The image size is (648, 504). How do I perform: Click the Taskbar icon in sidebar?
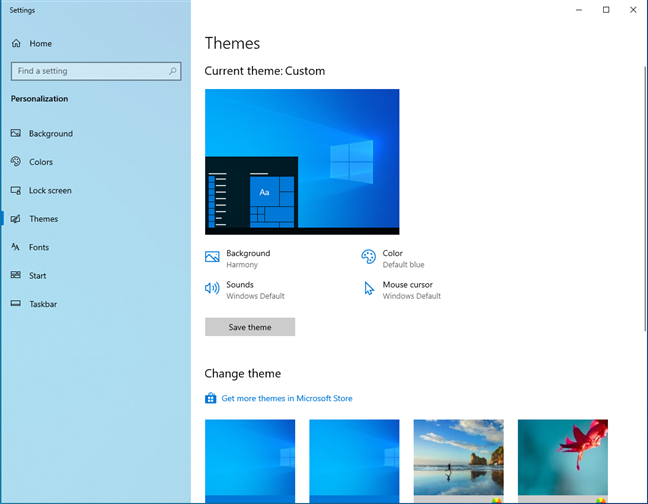tap(16, 304)
